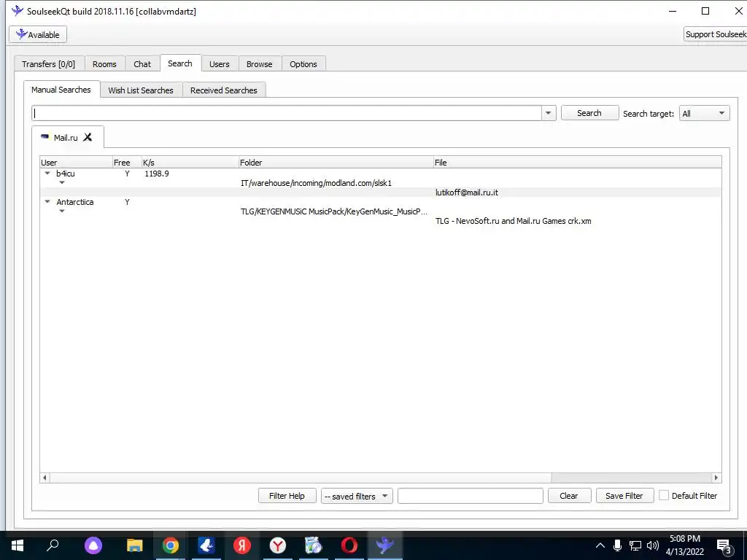Select the Manual Searches sub-tab
This screenshot has width=747, height=560.
(x=61, y=90)
